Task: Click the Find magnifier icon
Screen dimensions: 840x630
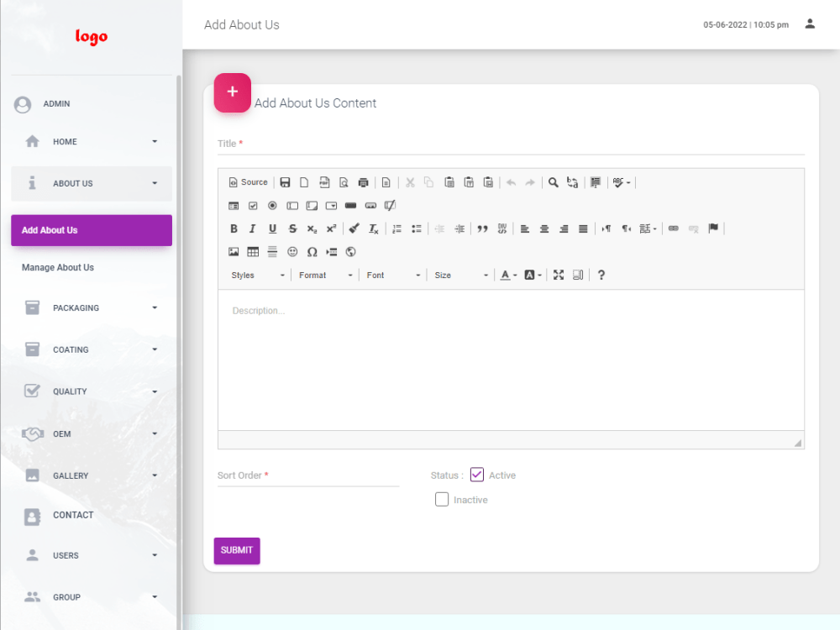Action: click(554, 182)
